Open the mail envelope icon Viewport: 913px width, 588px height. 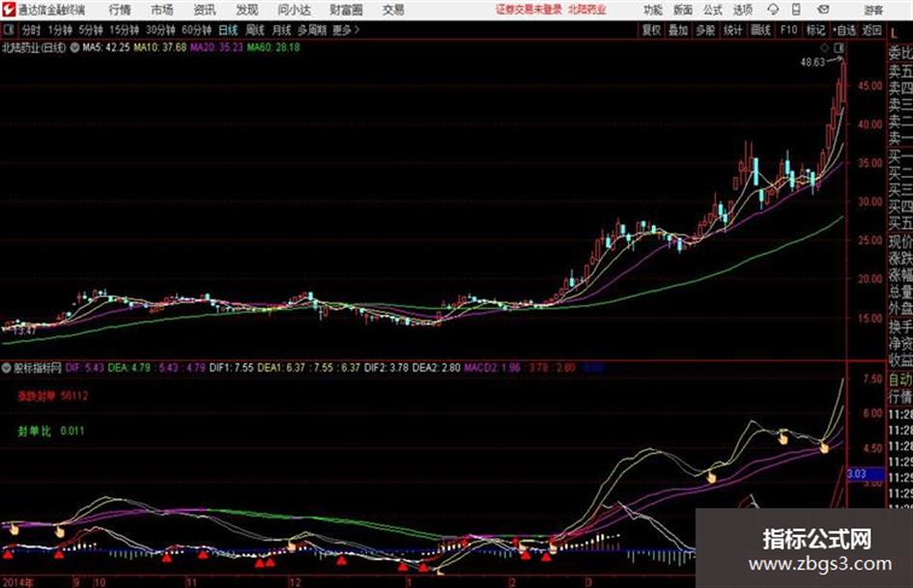823,10
